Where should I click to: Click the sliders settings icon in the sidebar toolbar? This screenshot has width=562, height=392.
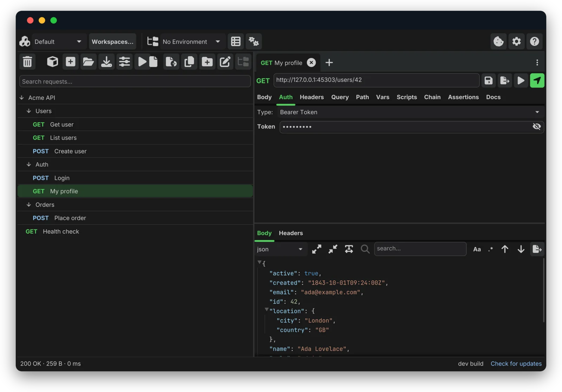[x=124, y=62]
